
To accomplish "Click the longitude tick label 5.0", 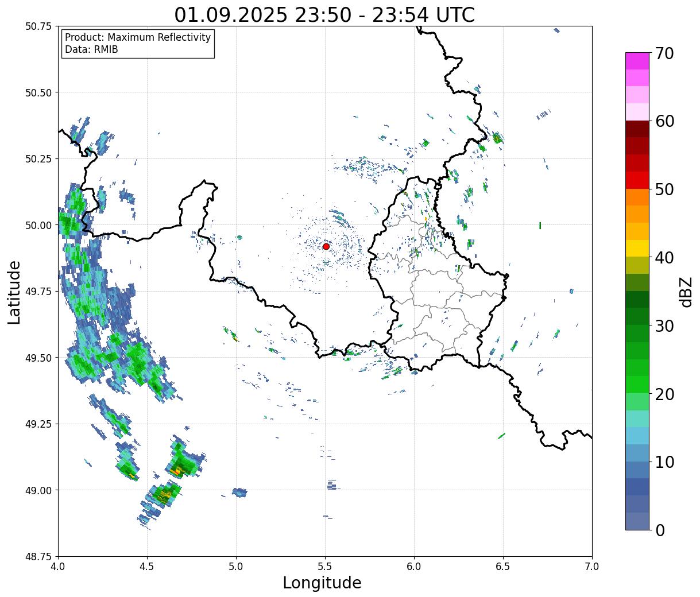I will (236, 567).
